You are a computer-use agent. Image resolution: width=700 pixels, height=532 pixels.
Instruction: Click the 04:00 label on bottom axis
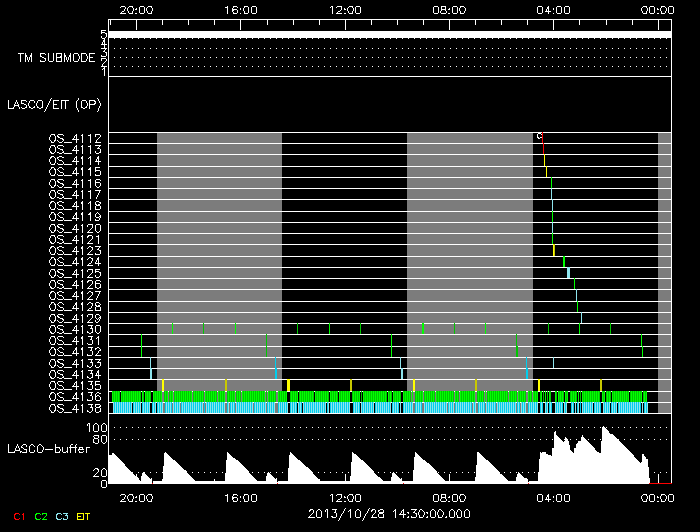tap(554, 498)
